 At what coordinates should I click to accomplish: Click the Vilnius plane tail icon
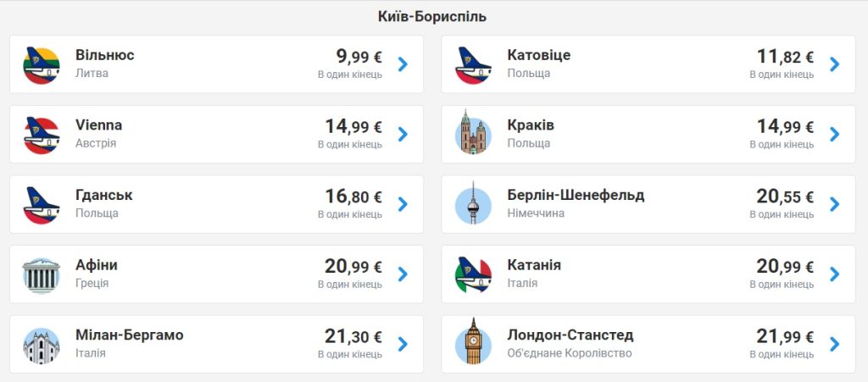(x=42, y=64)
